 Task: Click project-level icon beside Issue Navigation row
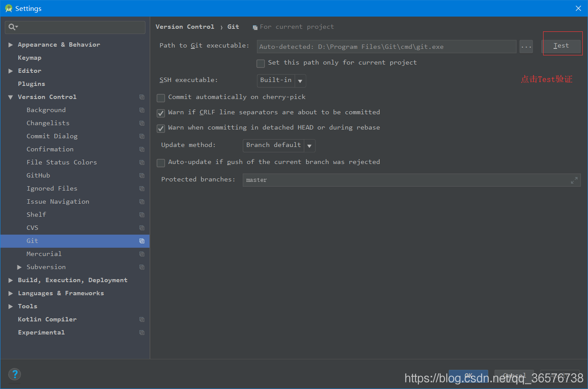click(142, 201)
